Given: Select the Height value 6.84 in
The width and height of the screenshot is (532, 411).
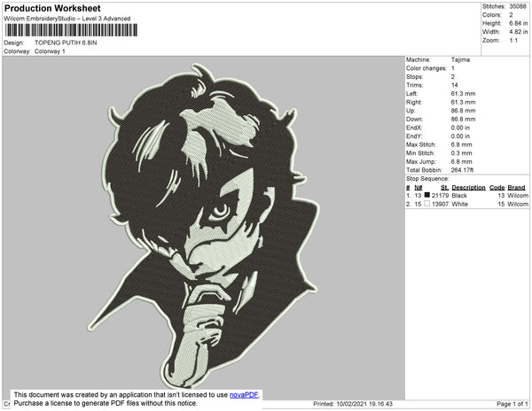Looking at the screenshot, I should pos(519,23).
